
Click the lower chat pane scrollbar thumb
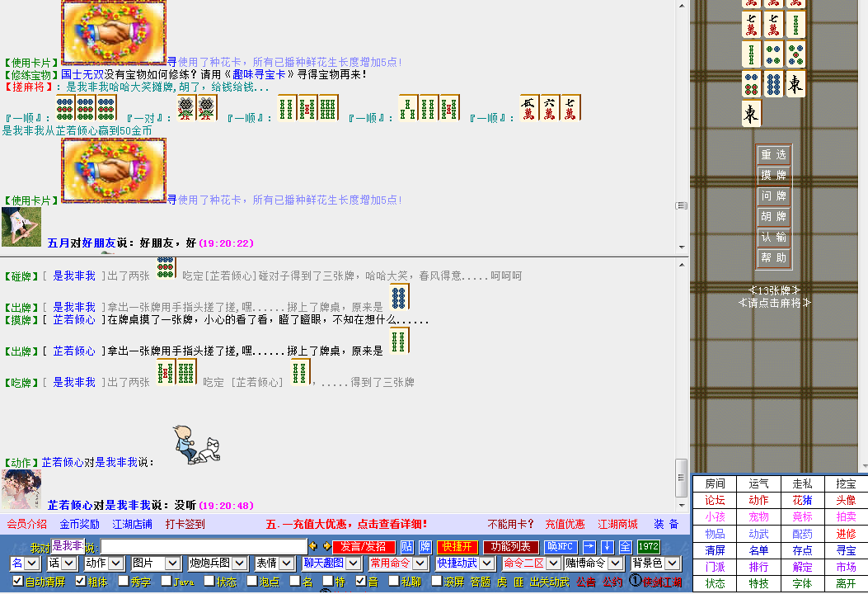[x=682, y=477]
